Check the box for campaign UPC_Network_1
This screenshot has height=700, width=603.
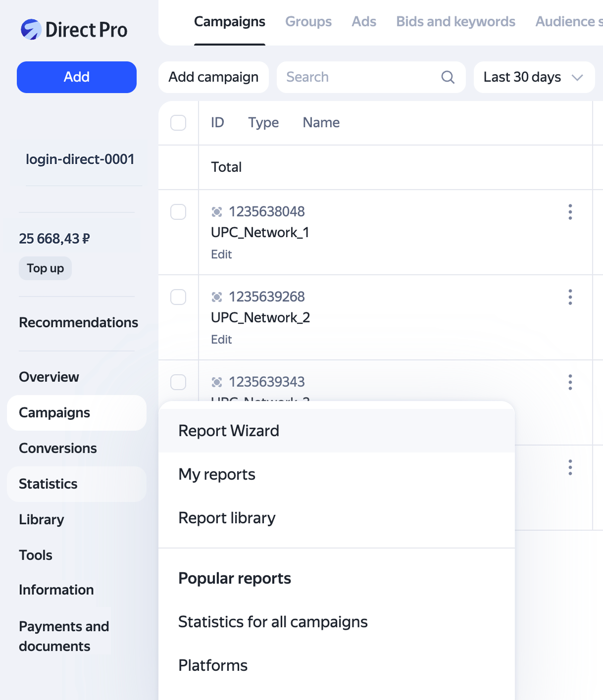point(178,212)
